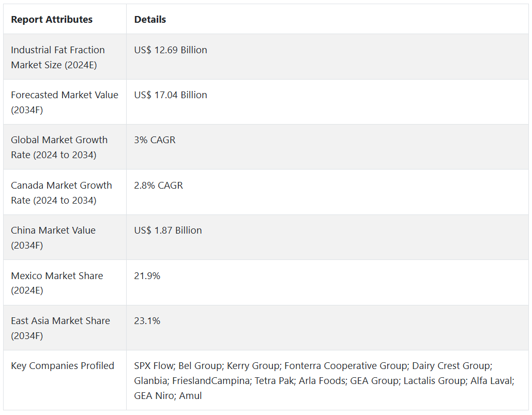Click the 3% CAGR value
Screen dimensions: 532x415
coord(155,140)
